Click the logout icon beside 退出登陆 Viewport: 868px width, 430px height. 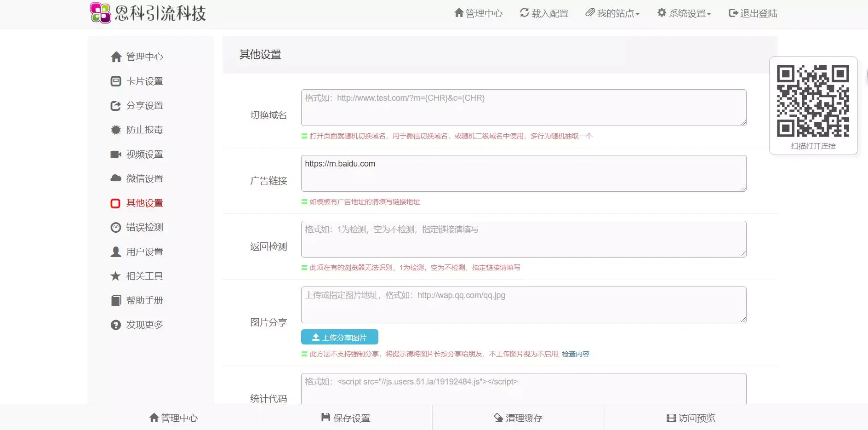point(733,13)
